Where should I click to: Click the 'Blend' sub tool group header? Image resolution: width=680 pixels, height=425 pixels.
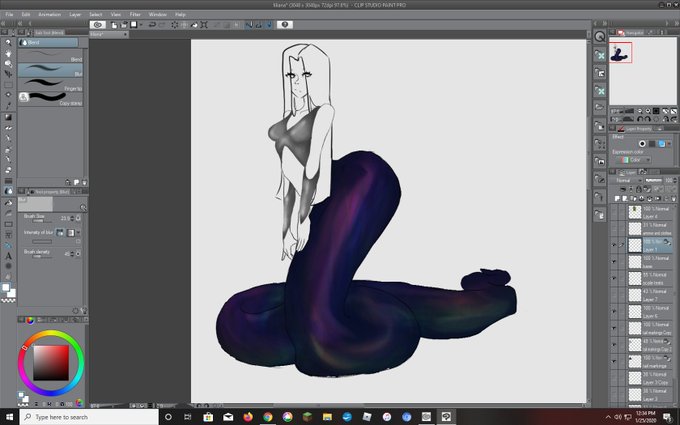48,42
